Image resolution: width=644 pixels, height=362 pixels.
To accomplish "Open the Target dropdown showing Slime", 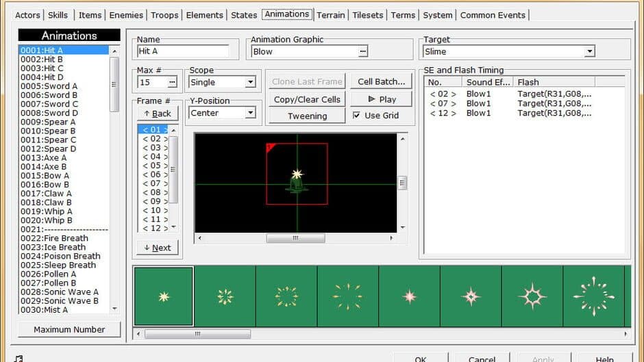I will coord(589,51).
